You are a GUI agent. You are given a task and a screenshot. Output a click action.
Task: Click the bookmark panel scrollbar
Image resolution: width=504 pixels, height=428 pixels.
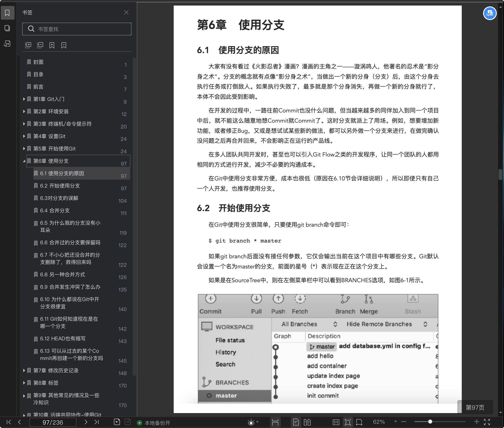click(x=134, y=217)
